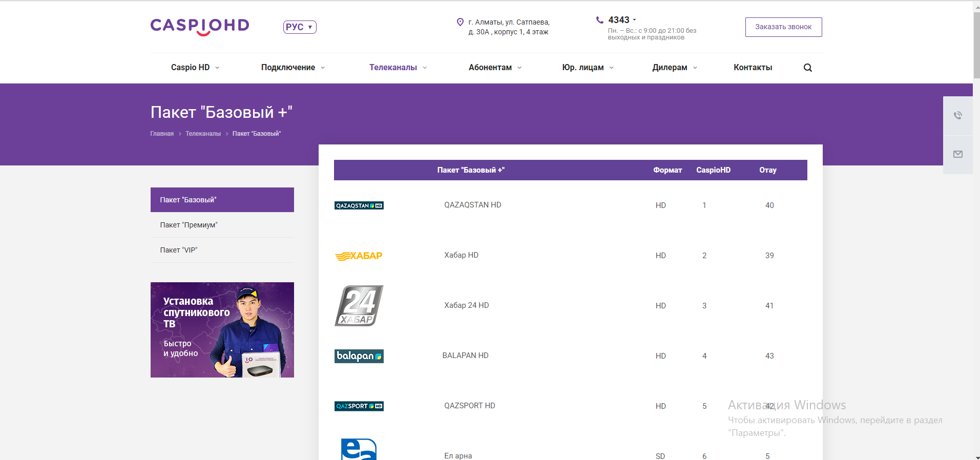Click the table title Пакет "Базовый +"

point(471,170)
